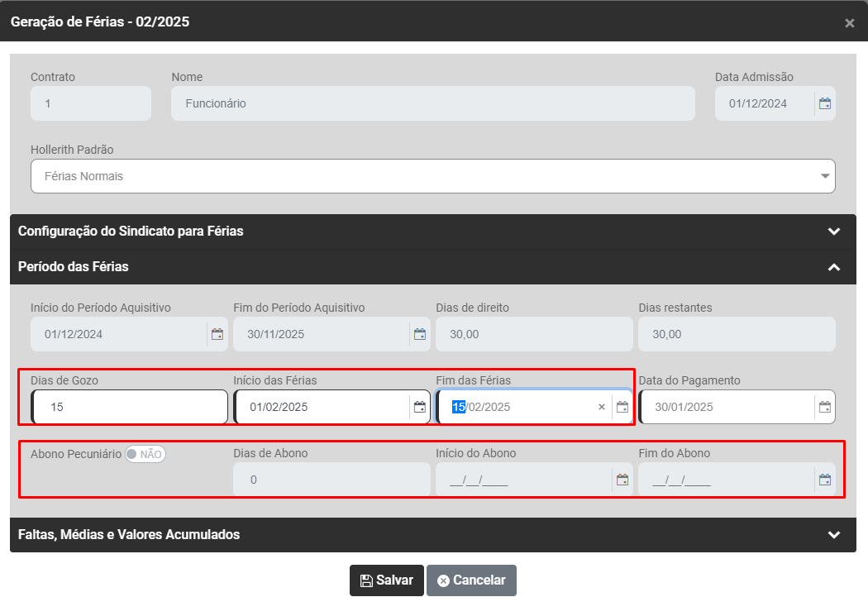The height and width of the screenshot is (597, 868).
Task: Open calendar for Início do Abono
Action: pyautogui.click(x=622, y=480)
